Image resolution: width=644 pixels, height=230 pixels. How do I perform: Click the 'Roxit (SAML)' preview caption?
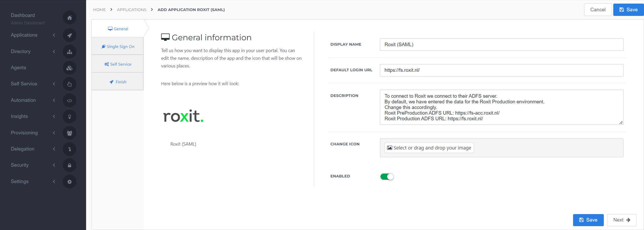pos(183,144)
